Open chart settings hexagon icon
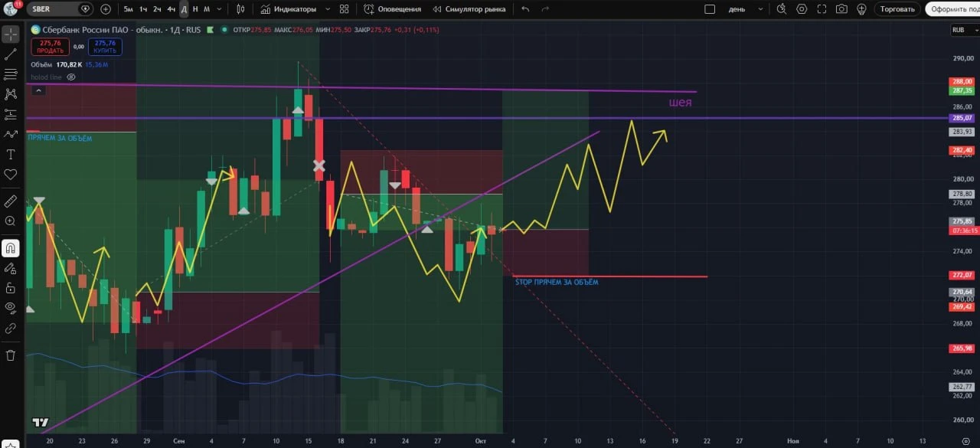 (x=802, y=9)
